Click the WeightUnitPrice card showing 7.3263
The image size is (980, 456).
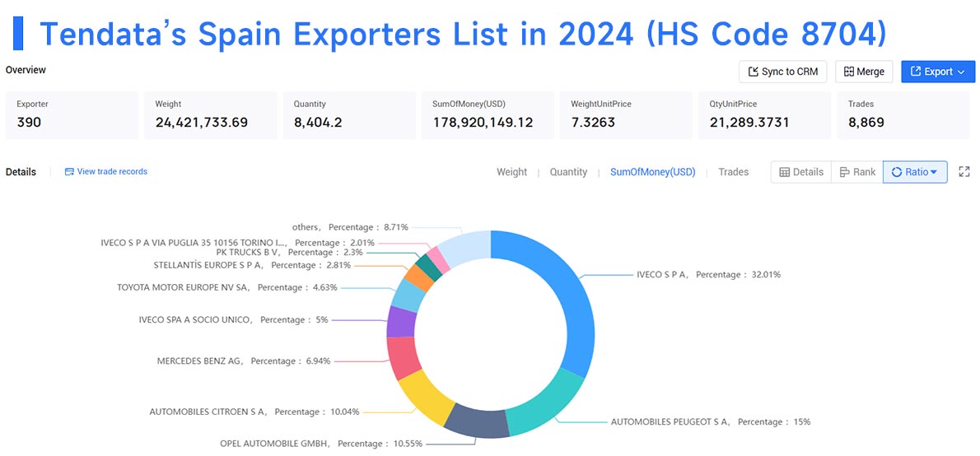pyautogui.click(x=626, y=115)
